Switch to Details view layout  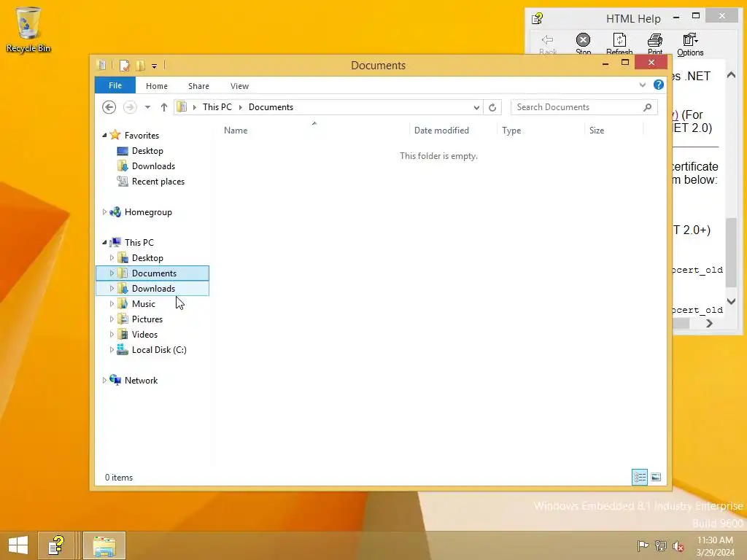(x=640, y=477)
